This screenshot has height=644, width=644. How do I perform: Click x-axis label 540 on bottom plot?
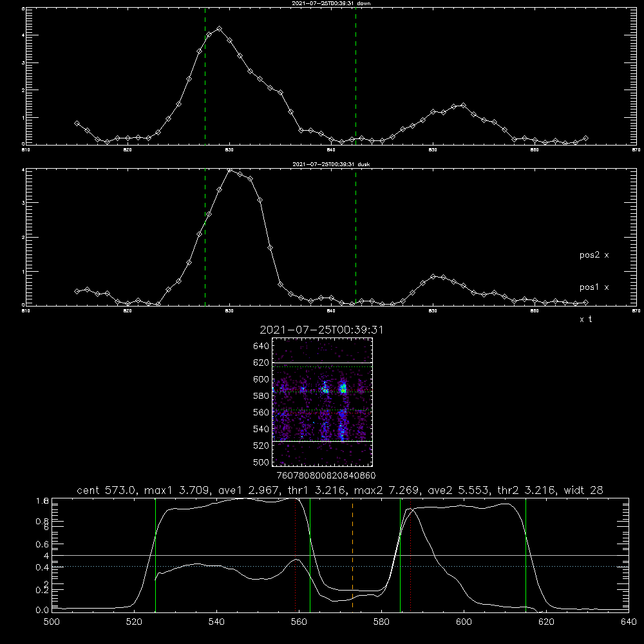point(216,622)
